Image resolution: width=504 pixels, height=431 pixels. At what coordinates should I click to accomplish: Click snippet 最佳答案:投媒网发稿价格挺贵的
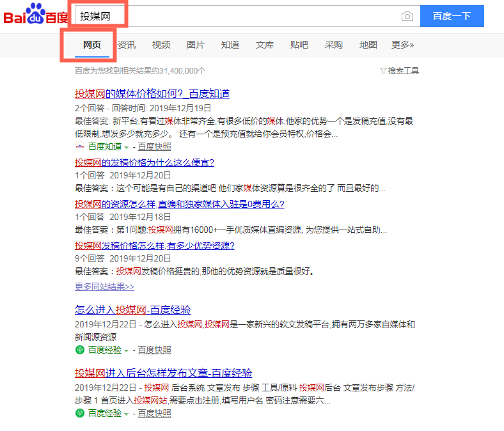pyautogui.click(x=194, y=271)
